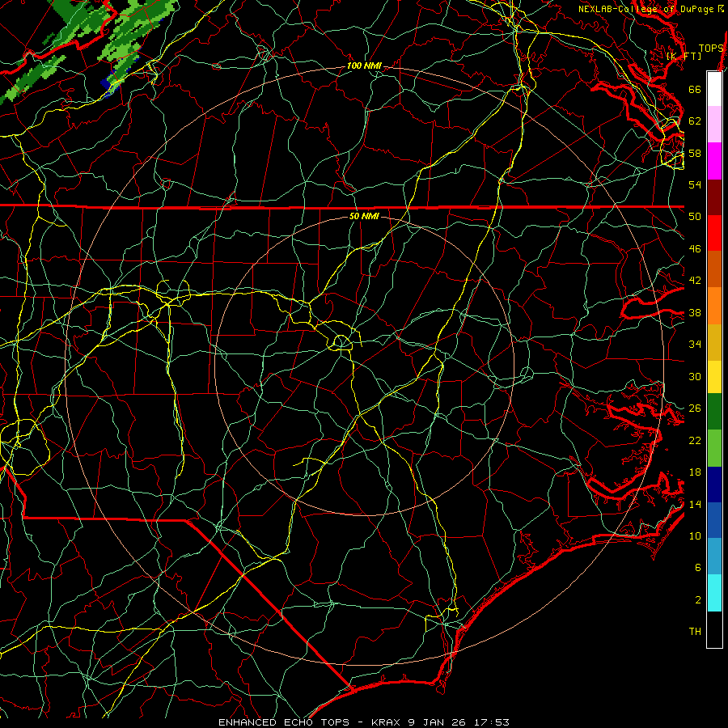Click the black TH legend swatch
Viewport: 728px width, 728px height.
(714, 629)
